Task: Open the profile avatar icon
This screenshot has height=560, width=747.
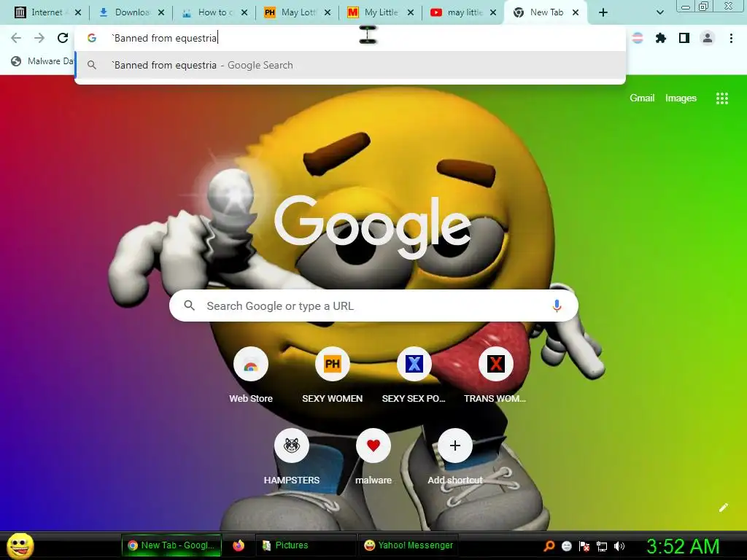Action: 708,38
